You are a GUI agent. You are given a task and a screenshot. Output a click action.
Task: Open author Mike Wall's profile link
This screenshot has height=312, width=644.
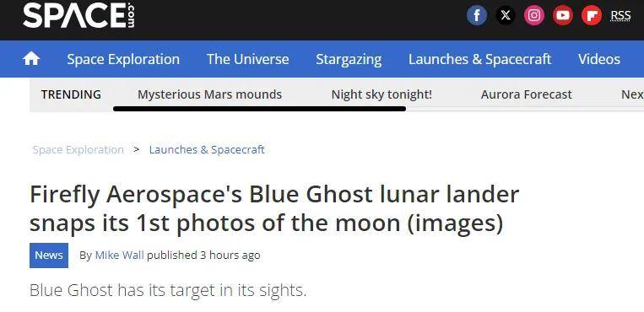click(120, 255)
